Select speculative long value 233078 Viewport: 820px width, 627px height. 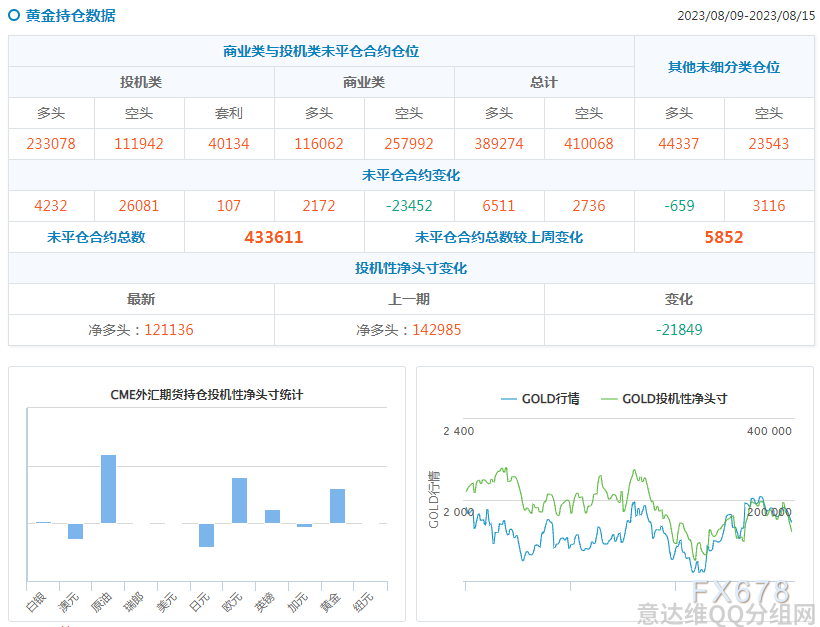pyautogui.click(x=51, y=144)
